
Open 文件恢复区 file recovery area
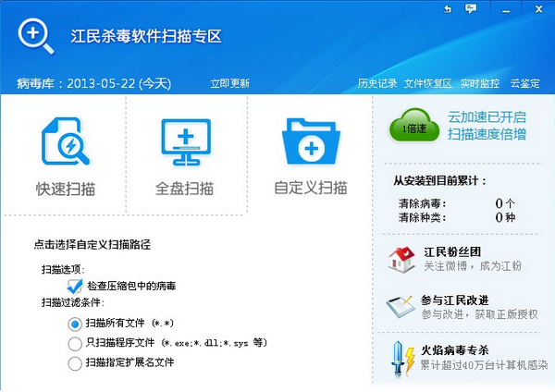tap(428, 83)
